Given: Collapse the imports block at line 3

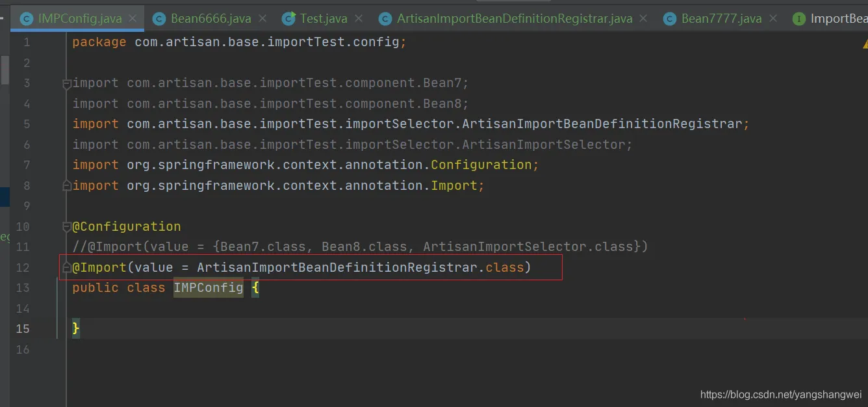Looking at the screenshot, I should (66, 84).
